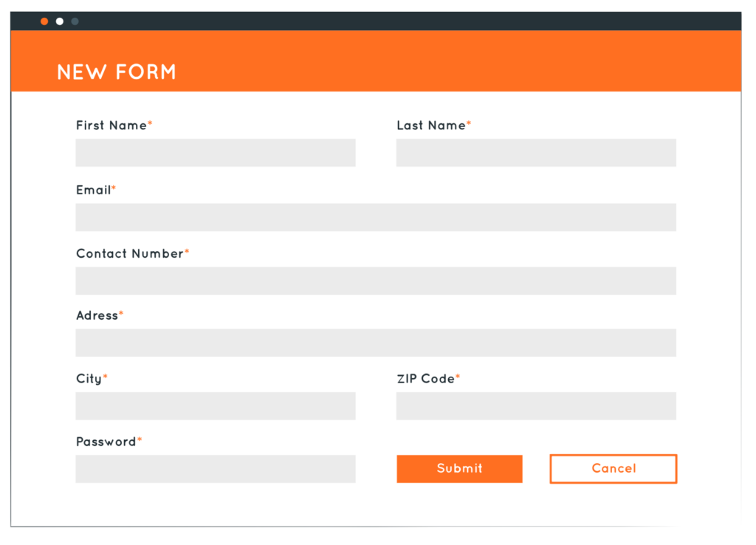Click into the Adress field
The image size is (756, 545).
tap(376, 343)
